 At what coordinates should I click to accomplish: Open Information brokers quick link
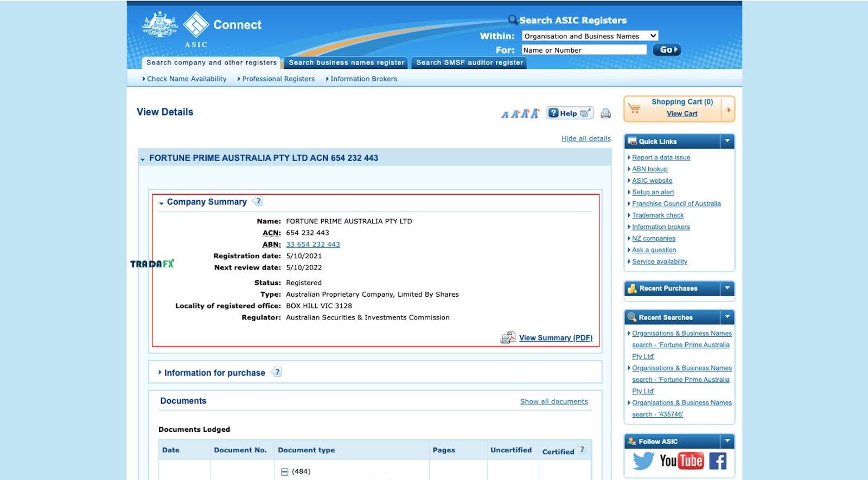[661, 227]
